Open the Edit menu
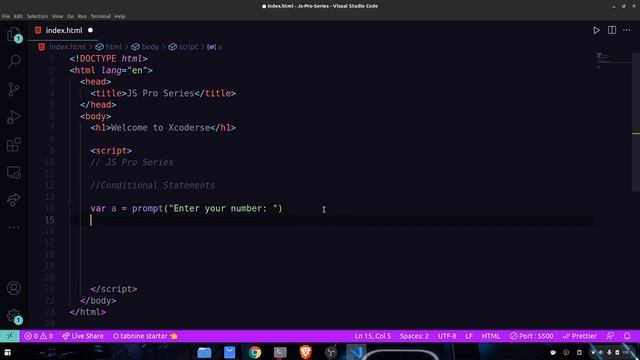The height and width of the screenshot is (360, 640). (x=18, y=16)
